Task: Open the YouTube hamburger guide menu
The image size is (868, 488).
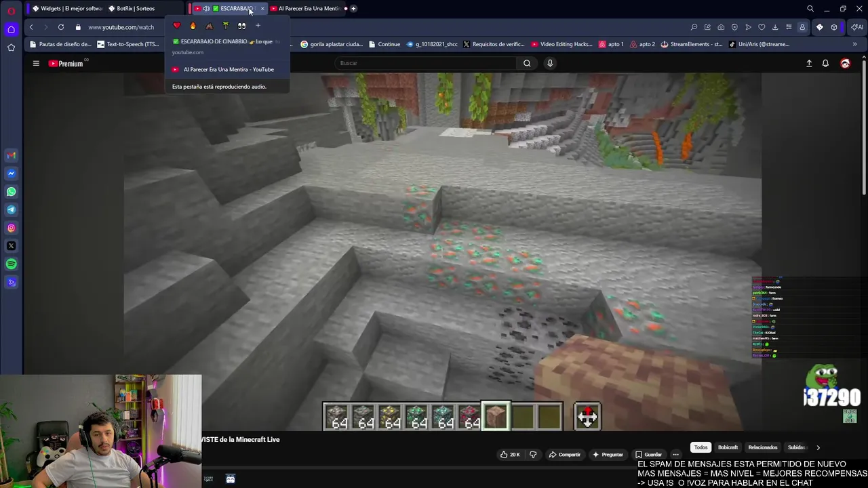Action: pos(36,63)
